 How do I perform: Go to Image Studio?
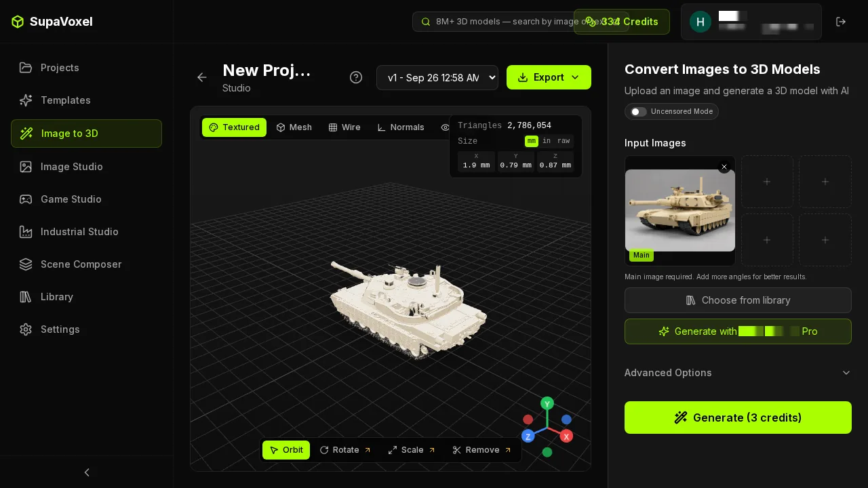click(x=86, y=167)
